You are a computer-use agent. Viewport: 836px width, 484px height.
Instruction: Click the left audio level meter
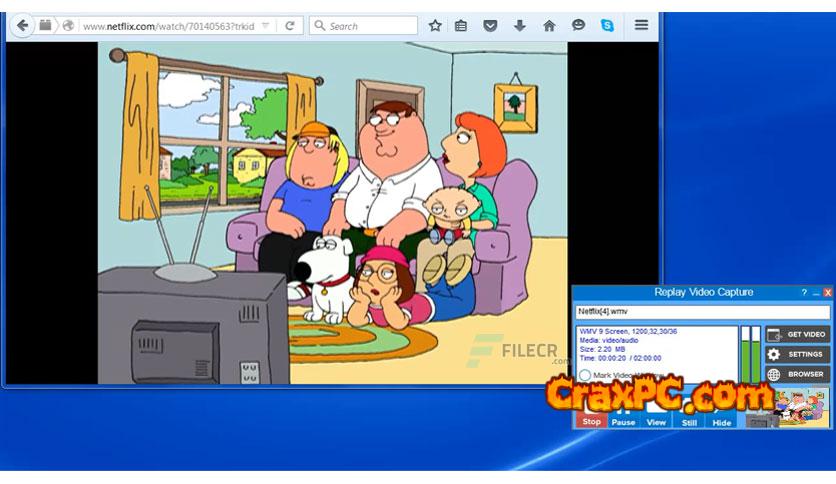[745, 354]
